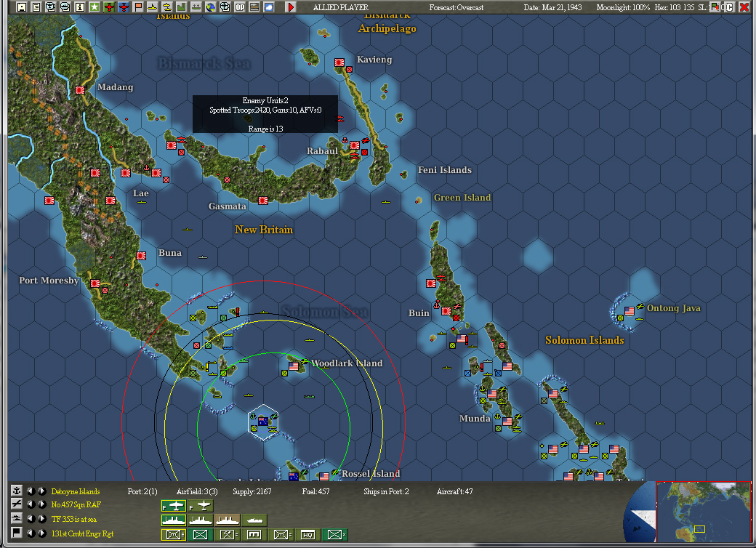
Task: Show next air group after No.457 Sqn
Action: pyautogui.click(x=42, y=504)
